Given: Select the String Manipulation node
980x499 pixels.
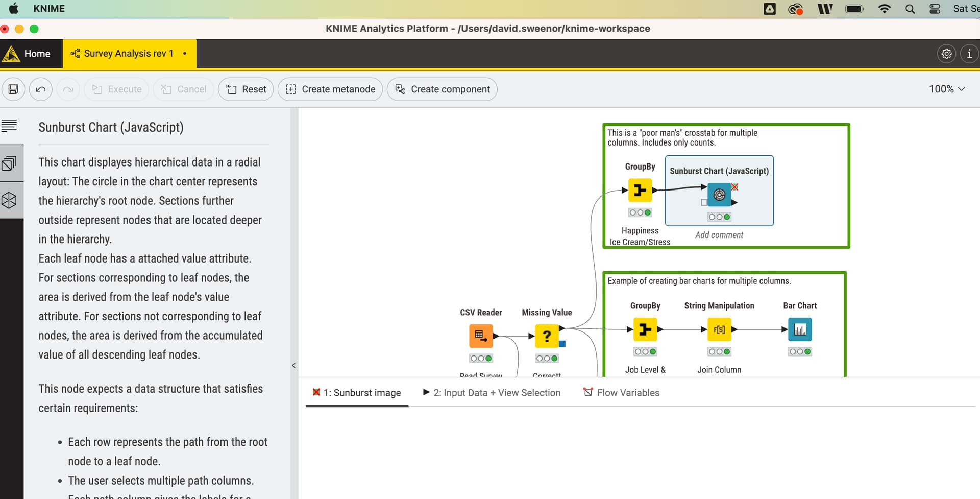Looking at the screenshot, I should [719, 329].
